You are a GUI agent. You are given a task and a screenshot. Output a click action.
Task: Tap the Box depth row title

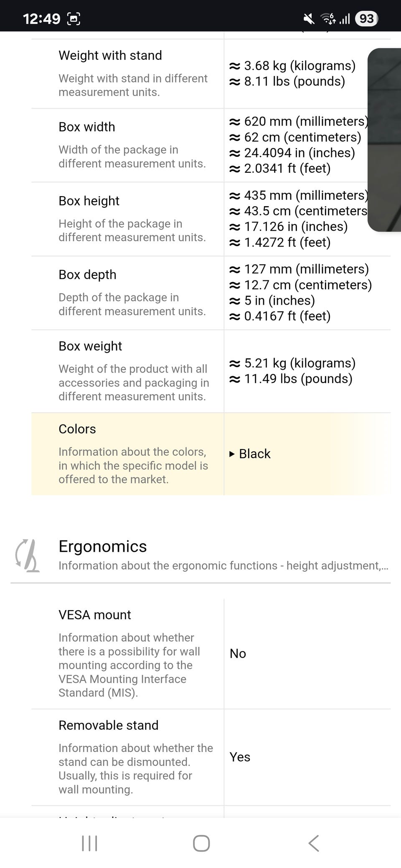point(87,275)
